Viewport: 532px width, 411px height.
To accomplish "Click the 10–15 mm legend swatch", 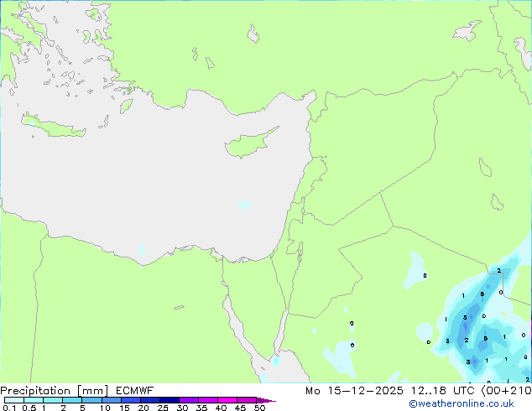I will click(x=111, y=400).
